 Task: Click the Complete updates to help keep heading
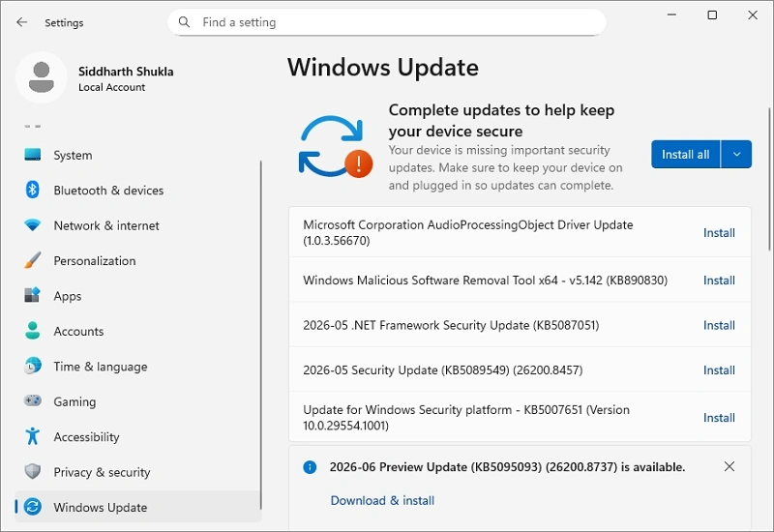(501, 120)
